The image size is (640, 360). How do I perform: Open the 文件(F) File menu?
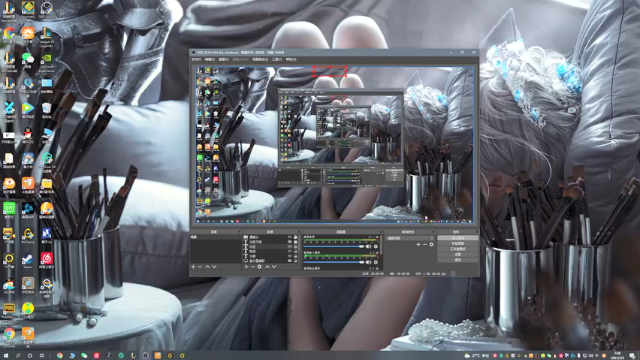pyautogui.click(x=196, y=60)
